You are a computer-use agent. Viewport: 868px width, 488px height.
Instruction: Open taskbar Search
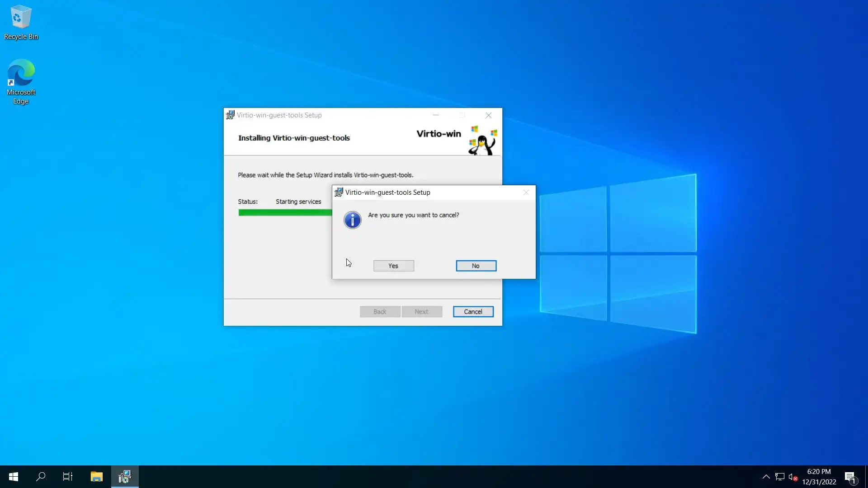click(41, 477)
